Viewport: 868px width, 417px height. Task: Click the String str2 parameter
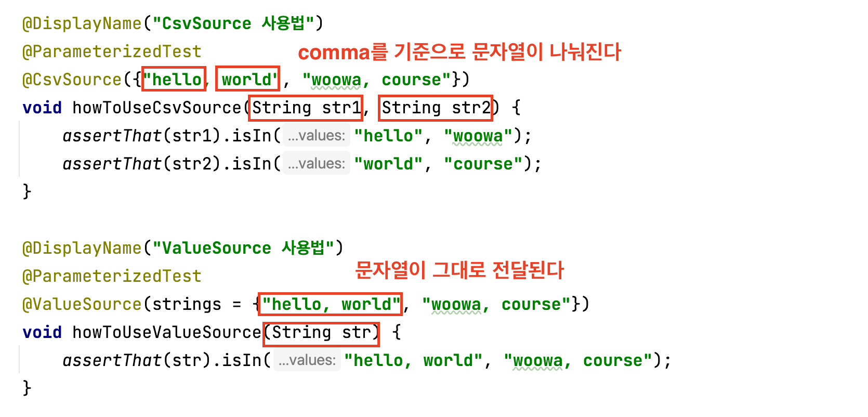pyautogui.click(x=436, y=108)
